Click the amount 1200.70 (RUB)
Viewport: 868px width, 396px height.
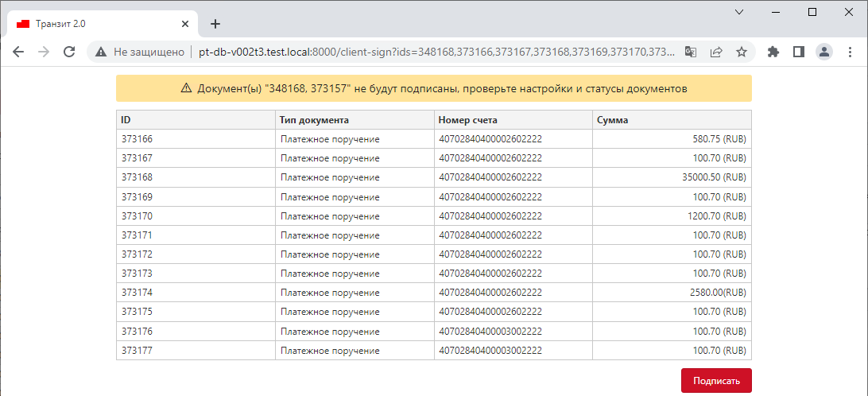717,216
